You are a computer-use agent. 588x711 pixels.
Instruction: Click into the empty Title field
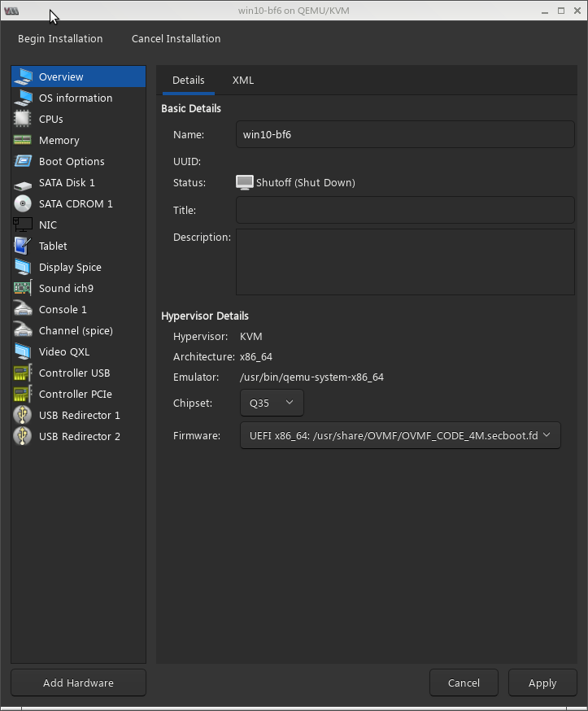click(405, 210)
